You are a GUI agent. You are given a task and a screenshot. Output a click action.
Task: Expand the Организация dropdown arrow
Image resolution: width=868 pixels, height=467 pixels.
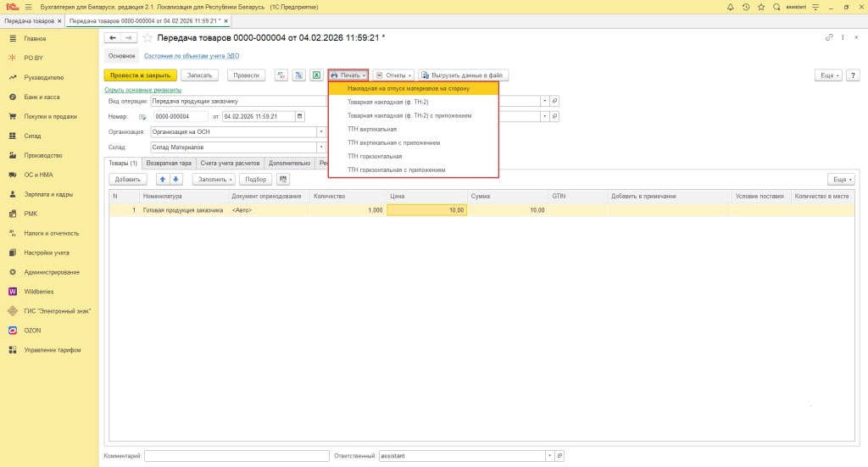321,131
